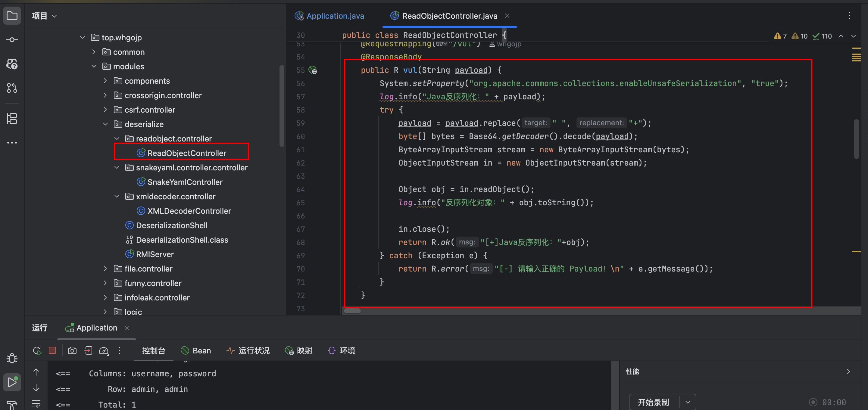Close the Application run tab
This screenshot has height=410, width=868.
tap(127, 328)
